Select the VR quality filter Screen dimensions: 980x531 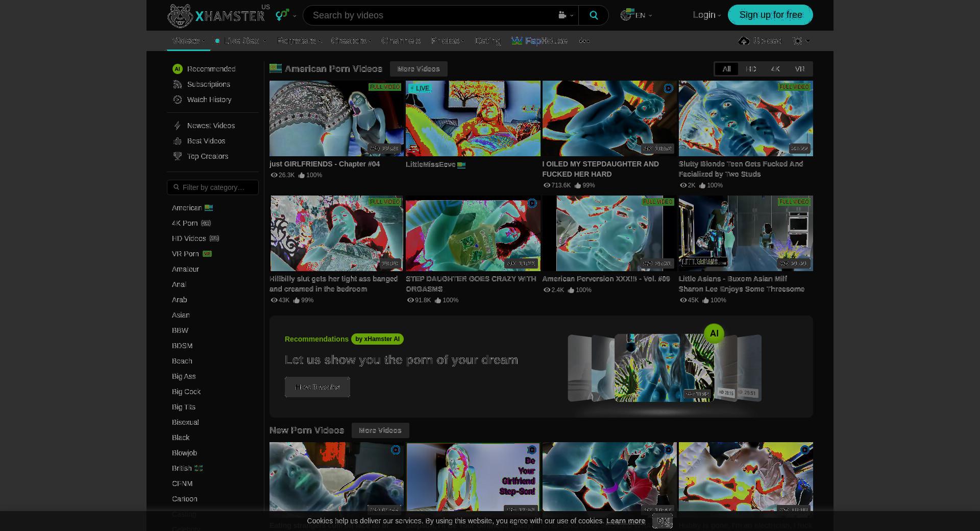coord(800,69)
